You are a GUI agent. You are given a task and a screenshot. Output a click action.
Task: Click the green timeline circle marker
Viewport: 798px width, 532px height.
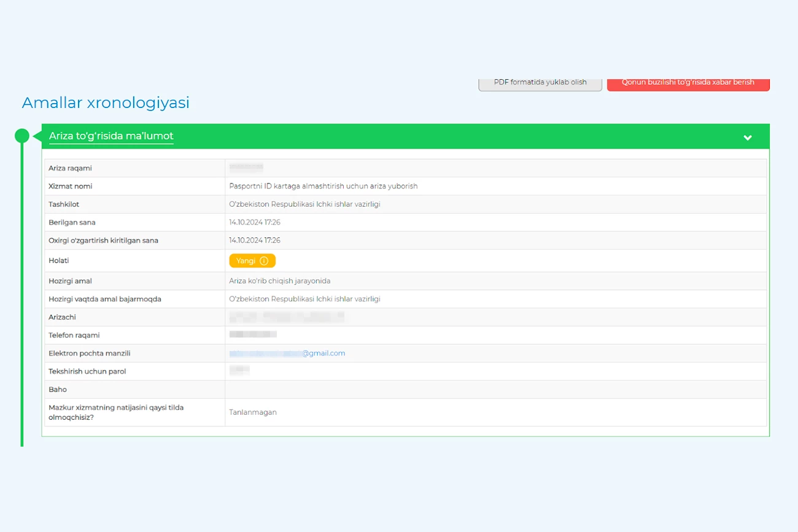click(22, 136)
